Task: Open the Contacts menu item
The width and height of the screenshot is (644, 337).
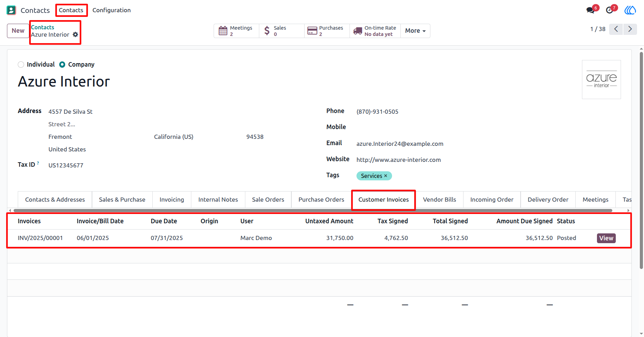Action: click(71, 10)
